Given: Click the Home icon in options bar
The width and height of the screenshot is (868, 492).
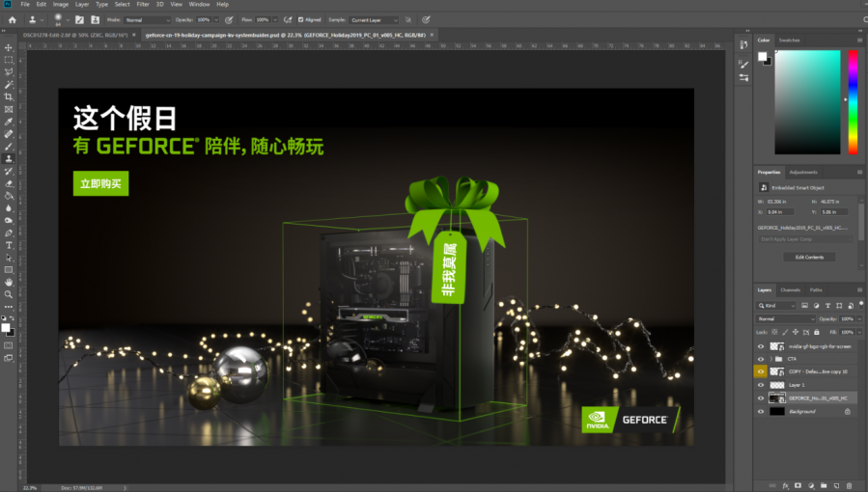Looking at the screenshot, I should pos(13,20).
